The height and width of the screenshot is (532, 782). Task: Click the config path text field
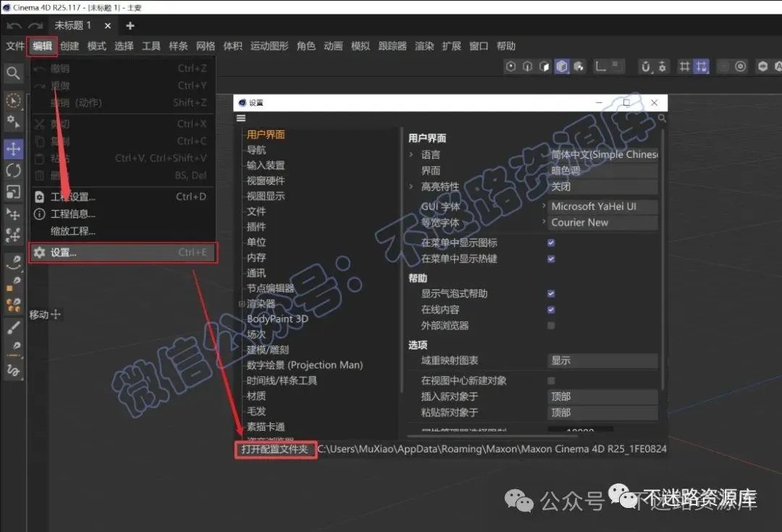[492, 449]
